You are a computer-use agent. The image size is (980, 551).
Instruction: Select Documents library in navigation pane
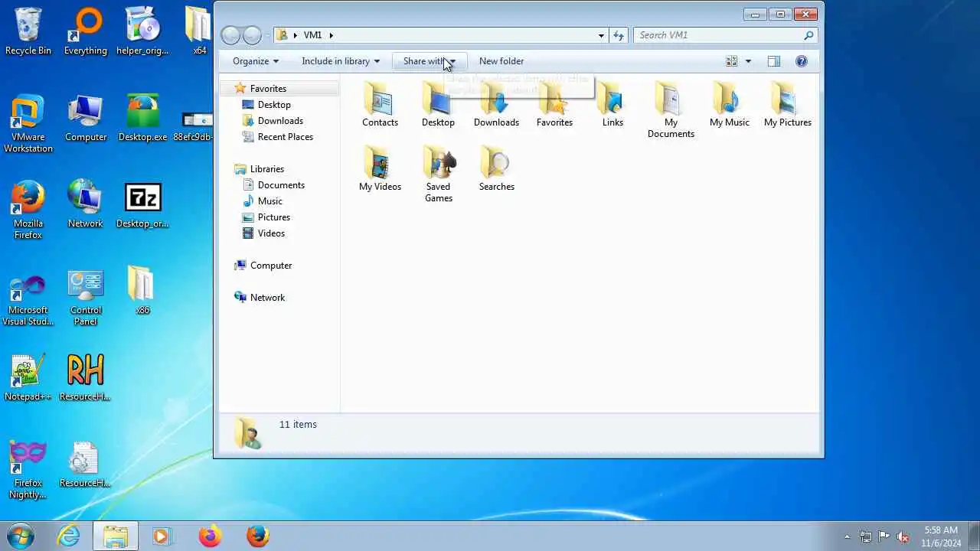[x=281, y=185]
